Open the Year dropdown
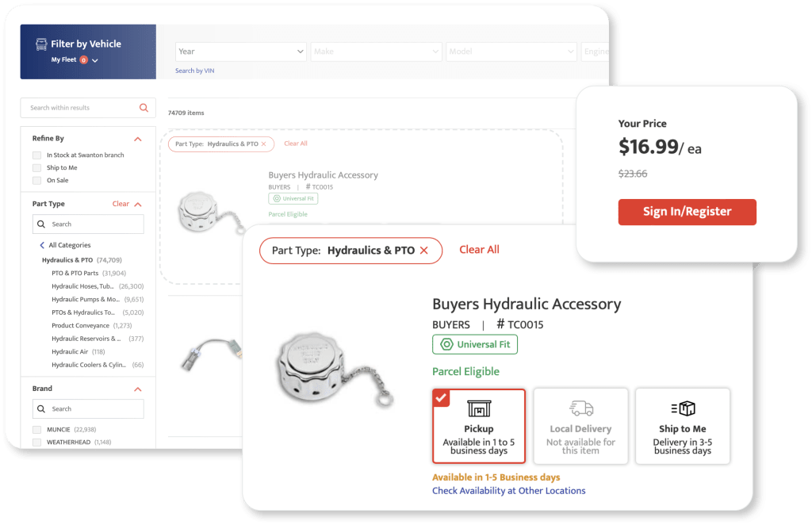 pyautogui.click(x=240, y=52)
